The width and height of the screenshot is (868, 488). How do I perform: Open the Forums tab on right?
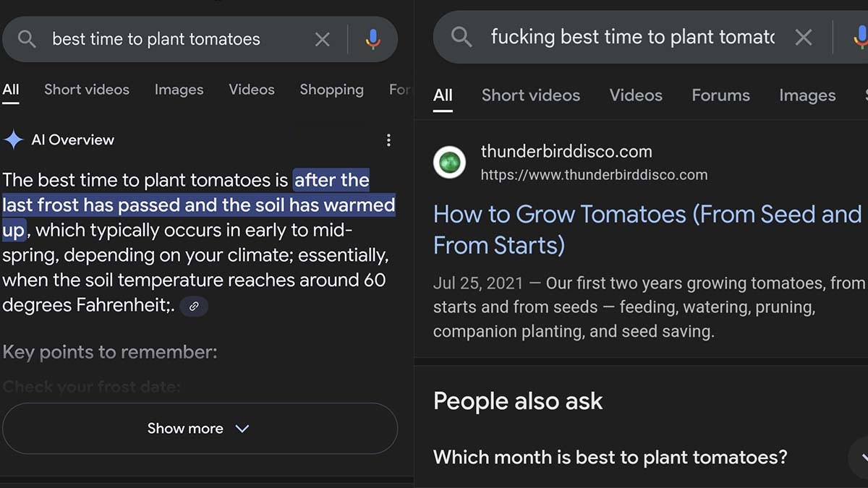click(x=720, y=95)
